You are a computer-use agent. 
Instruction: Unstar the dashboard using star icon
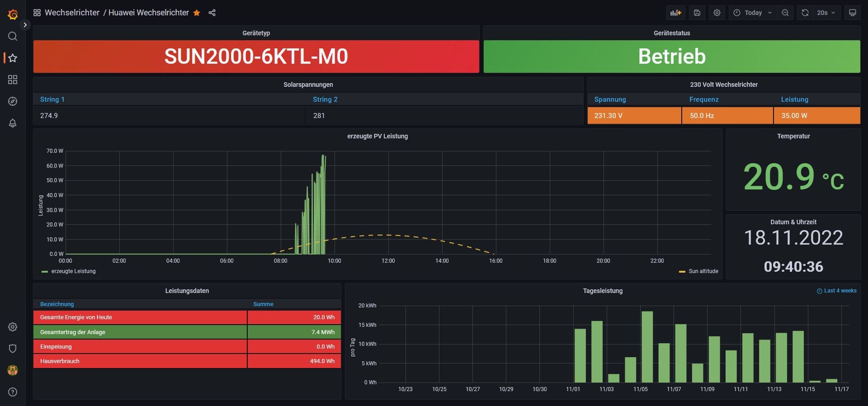pyautogui.click(x=197, y=13)
